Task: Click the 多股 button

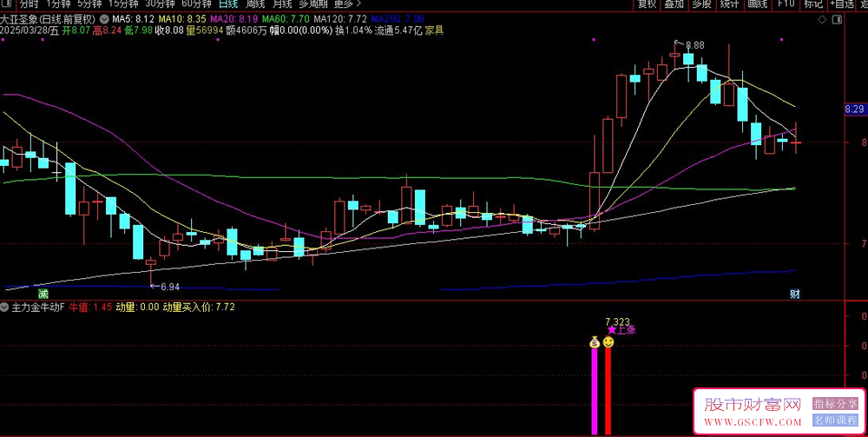Action: 701,3
